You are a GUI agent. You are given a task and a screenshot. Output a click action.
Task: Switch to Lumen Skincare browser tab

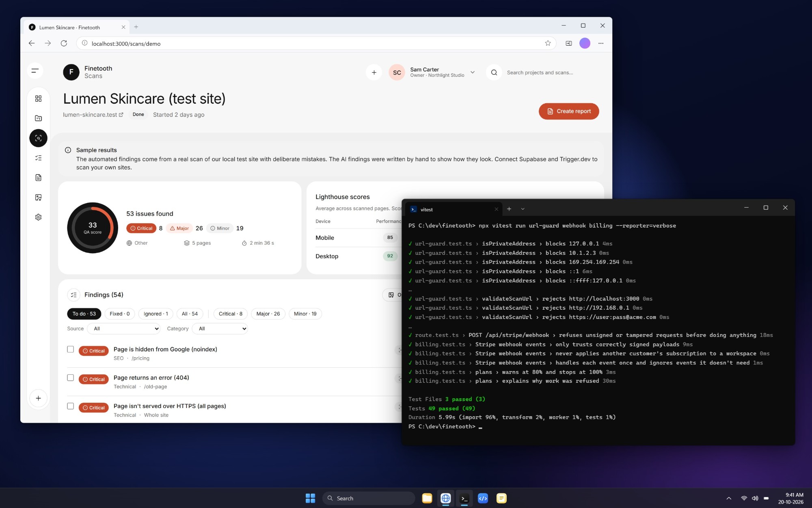pos(77,27)
